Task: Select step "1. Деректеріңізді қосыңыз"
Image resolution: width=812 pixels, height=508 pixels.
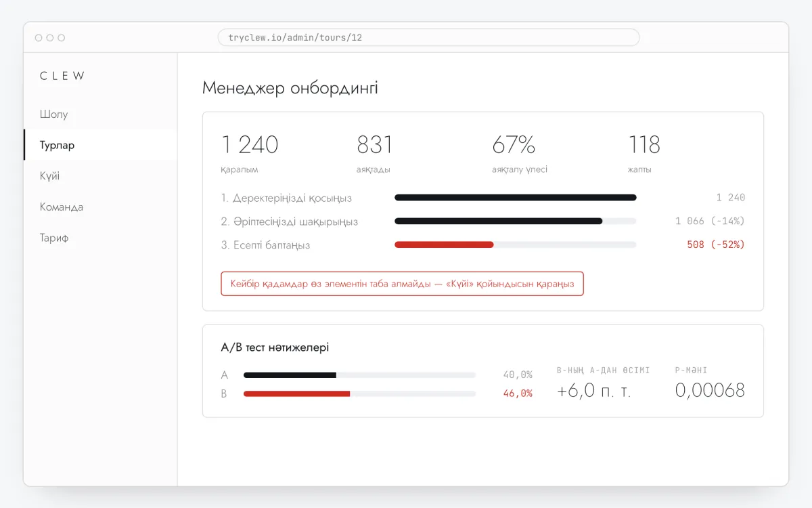Action: (x=286, y=198)
